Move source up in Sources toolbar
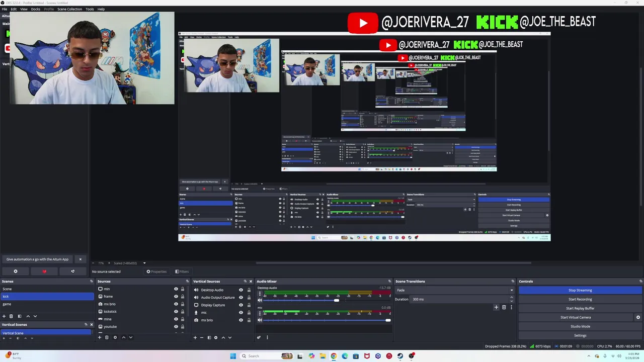Screen dimensions: 644x362 coord(124,337)
